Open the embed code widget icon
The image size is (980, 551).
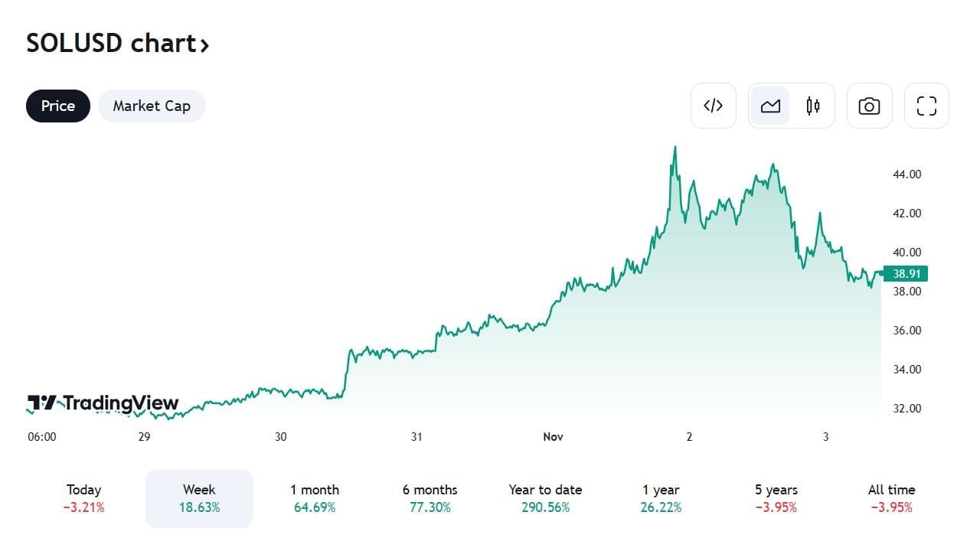point(713,106)
